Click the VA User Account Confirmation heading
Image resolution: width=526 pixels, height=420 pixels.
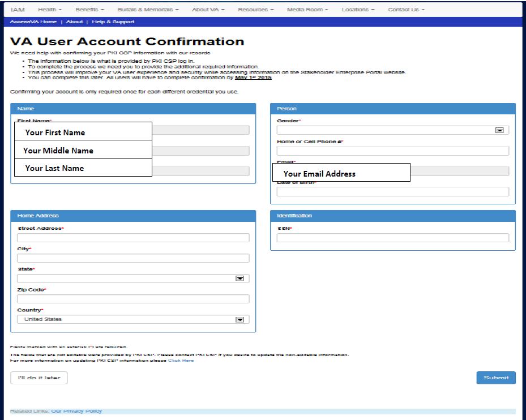127,41
